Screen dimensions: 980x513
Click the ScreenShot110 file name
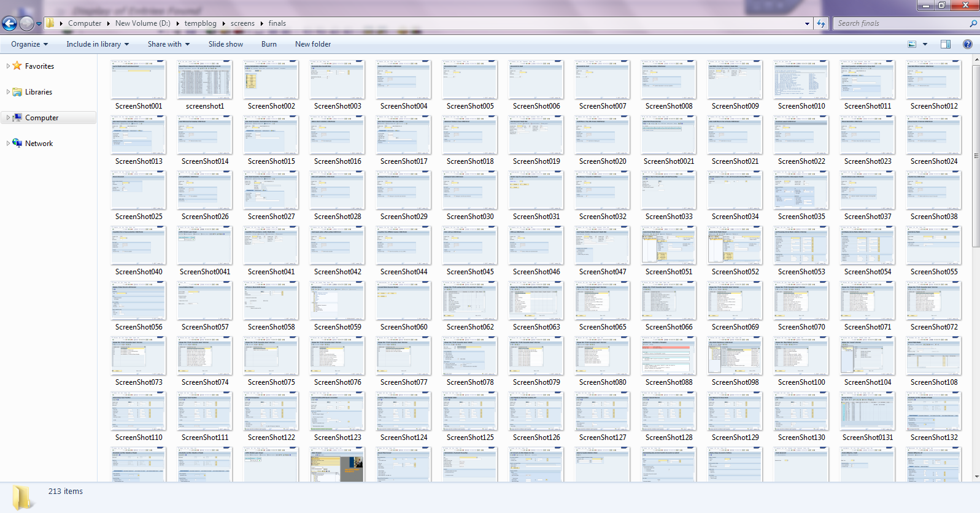tap(139, 438)
